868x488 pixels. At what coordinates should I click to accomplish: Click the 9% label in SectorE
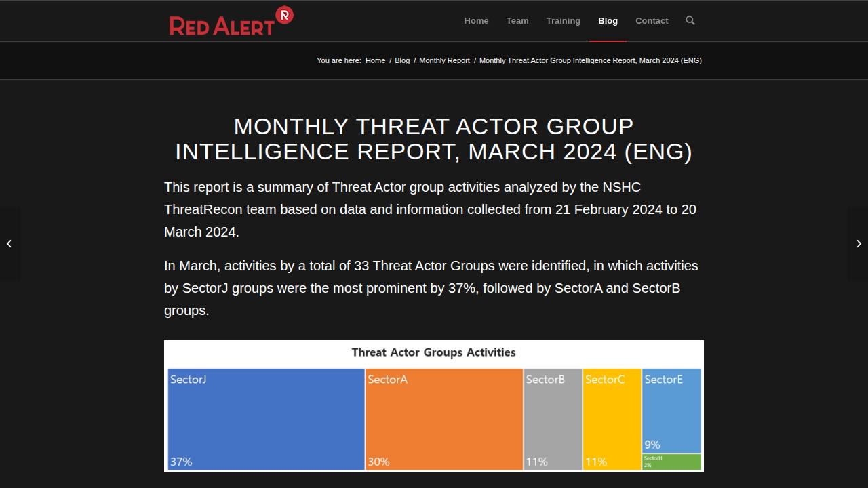tap(652, 445)
